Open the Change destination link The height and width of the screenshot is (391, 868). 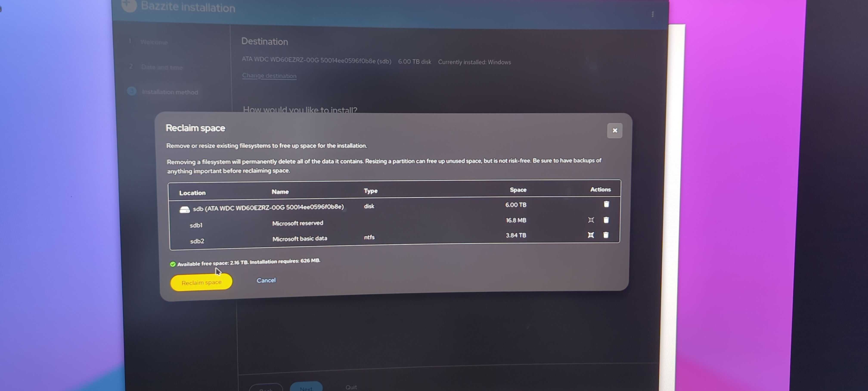(269, 76)
